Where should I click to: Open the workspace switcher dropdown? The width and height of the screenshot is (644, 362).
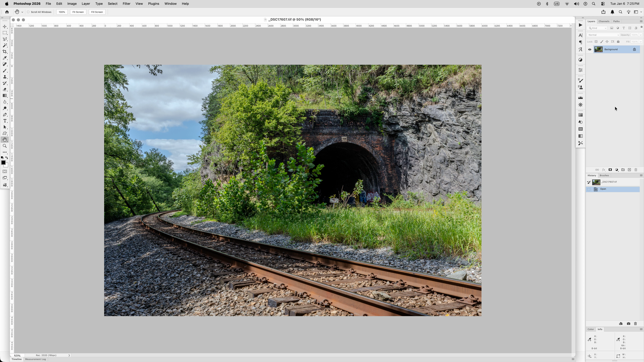[638, 12]
